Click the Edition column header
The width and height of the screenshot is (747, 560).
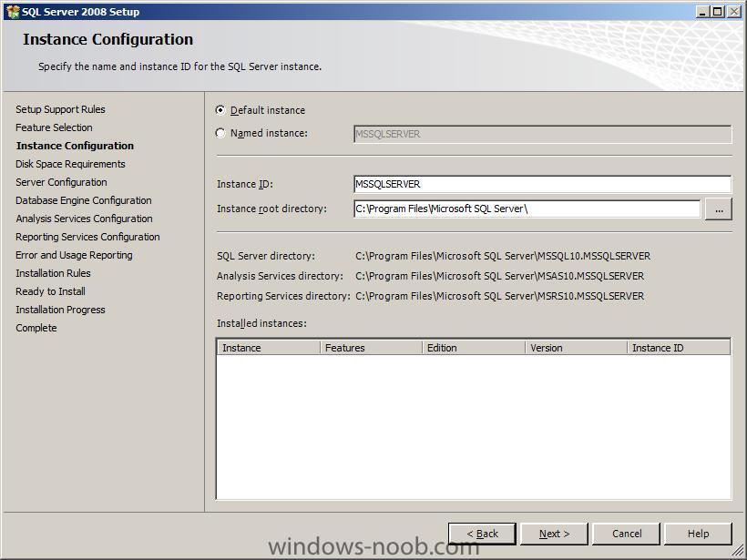pyautogui.click(x=474, y=348)
